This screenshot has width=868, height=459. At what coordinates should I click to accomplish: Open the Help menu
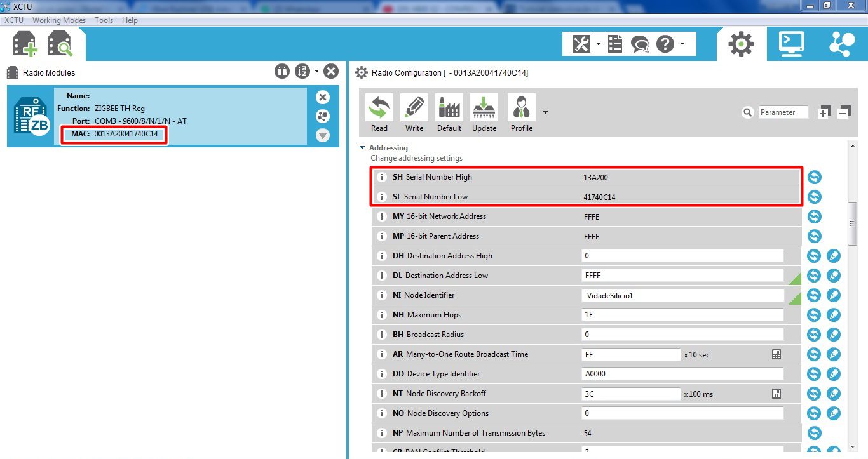click(130, 20)
